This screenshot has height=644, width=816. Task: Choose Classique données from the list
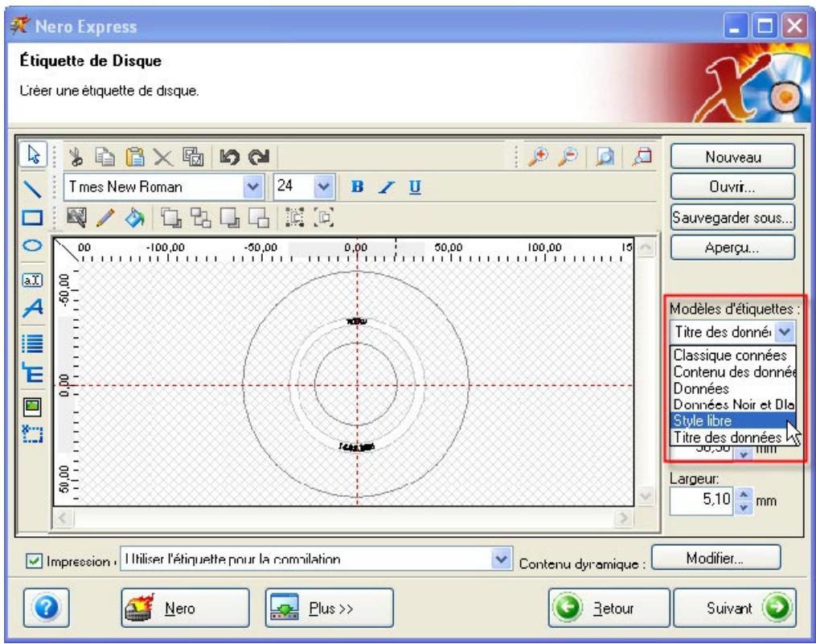click(x=732, y=355)
